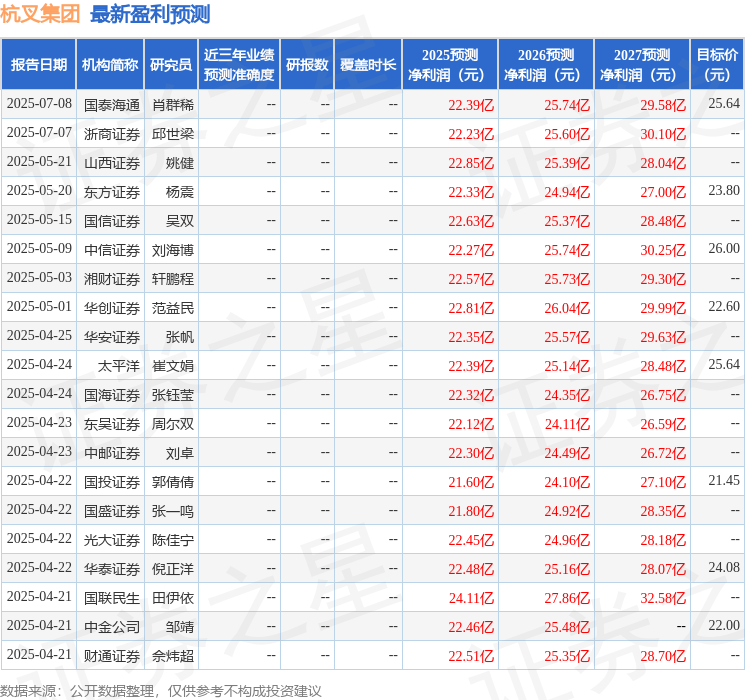Click analyst 张一鸣
This screenshot has height=700, width=745.
pyautogui.click(x=173, y=511)
